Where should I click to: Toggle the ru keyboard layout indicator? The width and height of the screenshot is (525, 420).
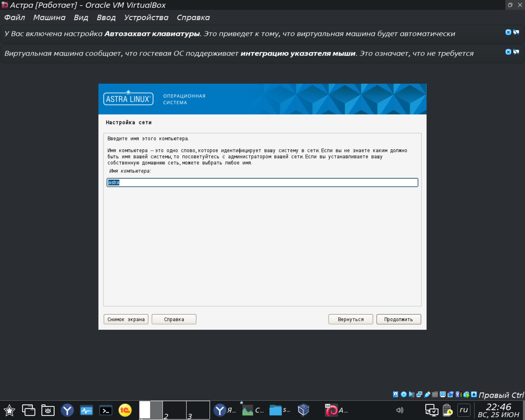click(464, 410)
